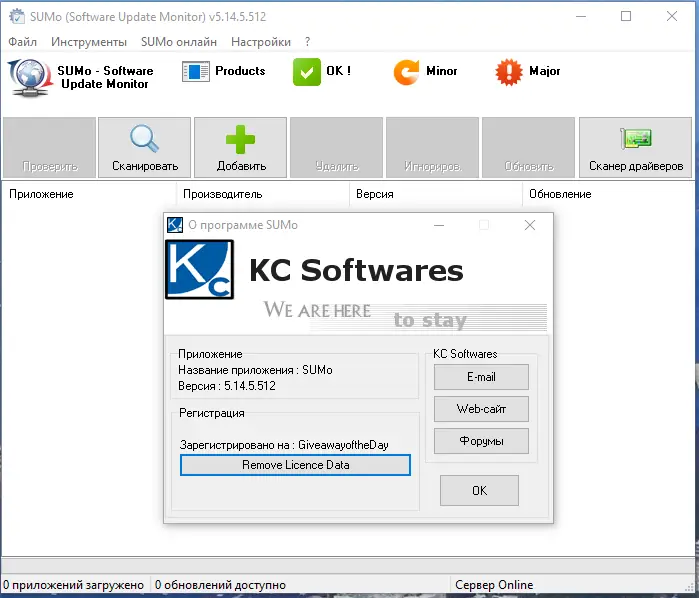Open the Файл menu
699x598 pixels.
pyautogui.click(x=22, y=42)
